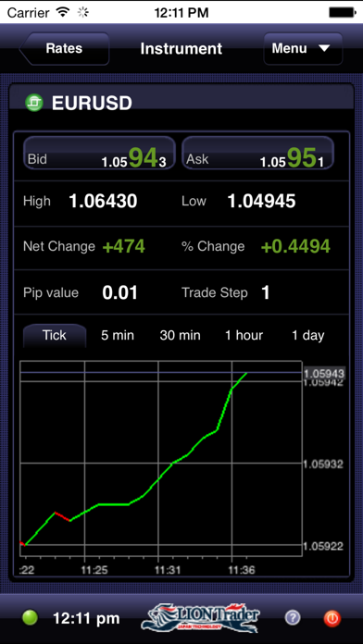
Task: Tap the Pip value 0.01
Action: click(x=119, y=292)
